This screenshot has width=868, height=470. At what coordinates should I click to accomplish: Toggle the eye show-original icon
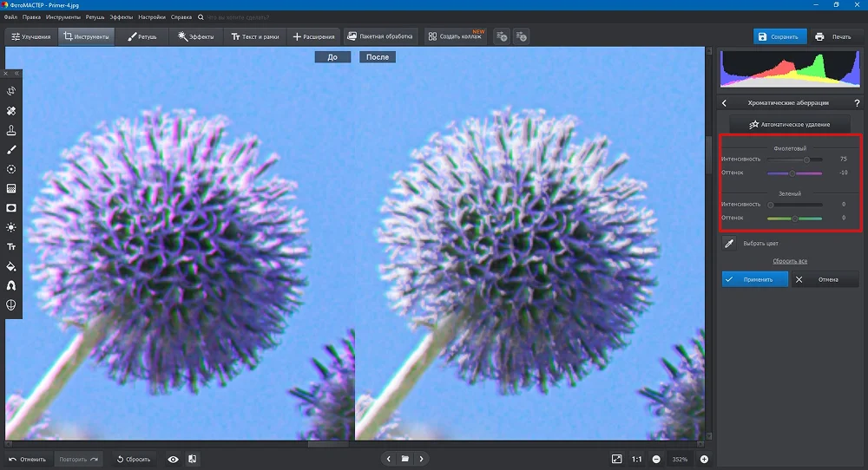[174, 459]
